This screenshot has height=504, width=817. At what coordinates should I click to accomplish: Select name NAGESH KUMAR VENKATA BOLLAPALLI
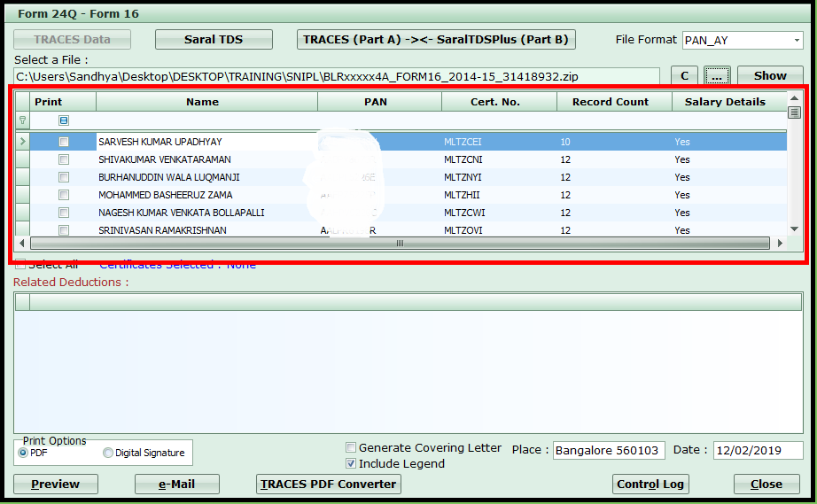click(x=182, y=213)
